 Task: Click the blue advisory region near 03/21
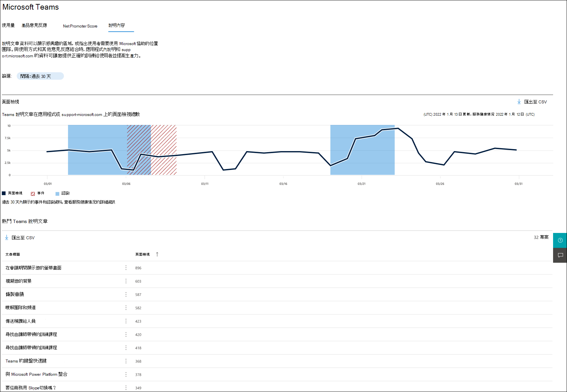362,150
